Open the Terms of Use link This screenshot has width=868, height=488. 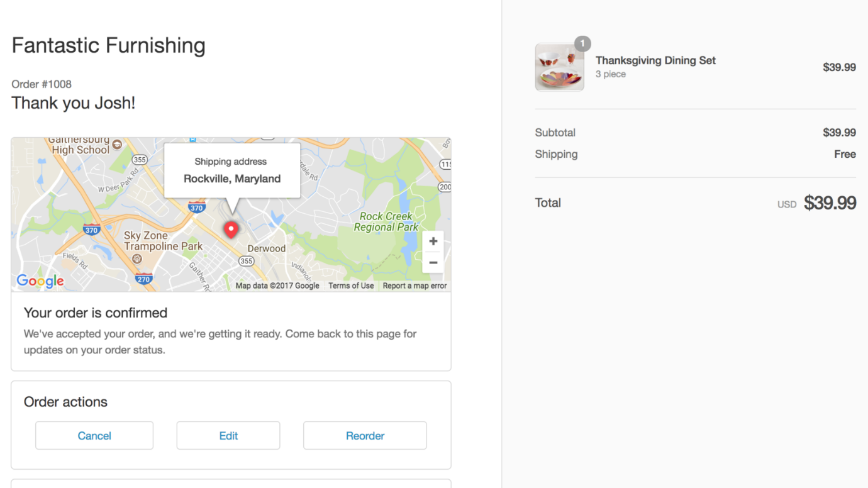point(351,286)
